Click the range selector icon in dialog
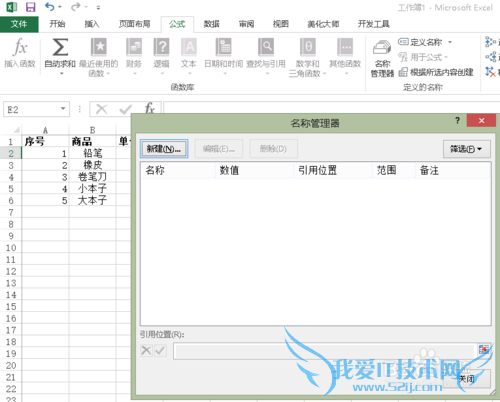 click(484, 350)
